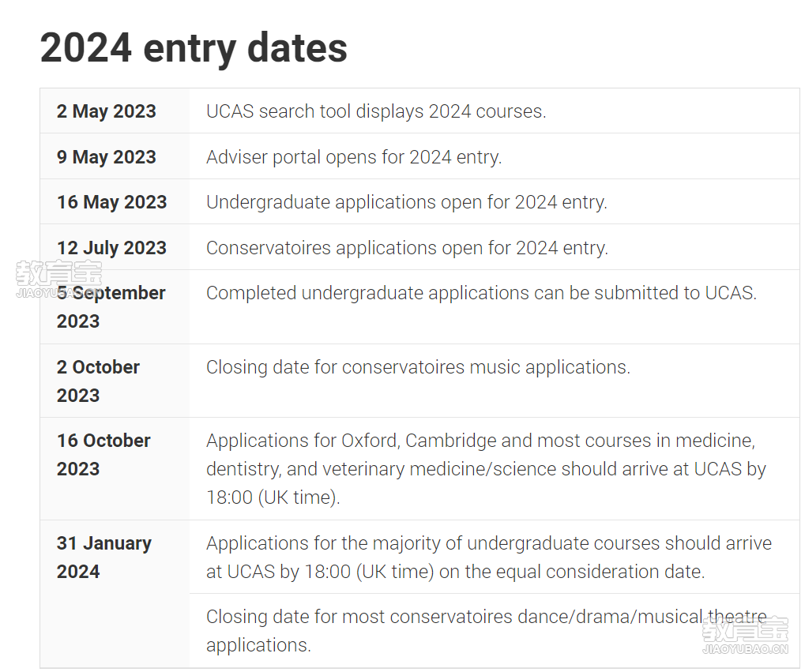Click the Oxford, Cambridge and medicine deadline text
The height and width of the screenshot is (672, 805).
point(486,469)
